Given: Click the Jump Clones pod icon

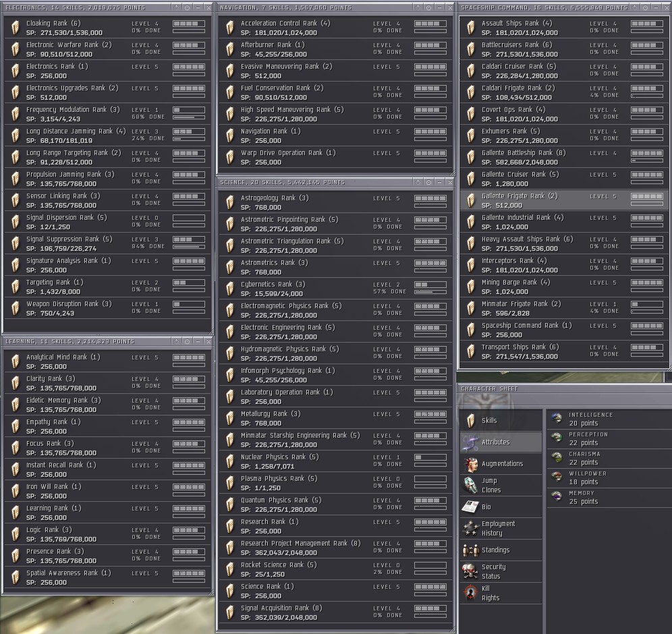Looking at the screenshot, I should tap(470, 486).
